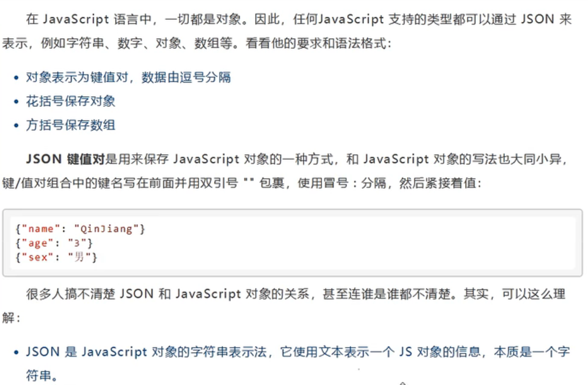The height and width of the screenshot is (385, 588).
Task: Click the "花括号保存对象" bullet text
Action: [x=71, y=101]
